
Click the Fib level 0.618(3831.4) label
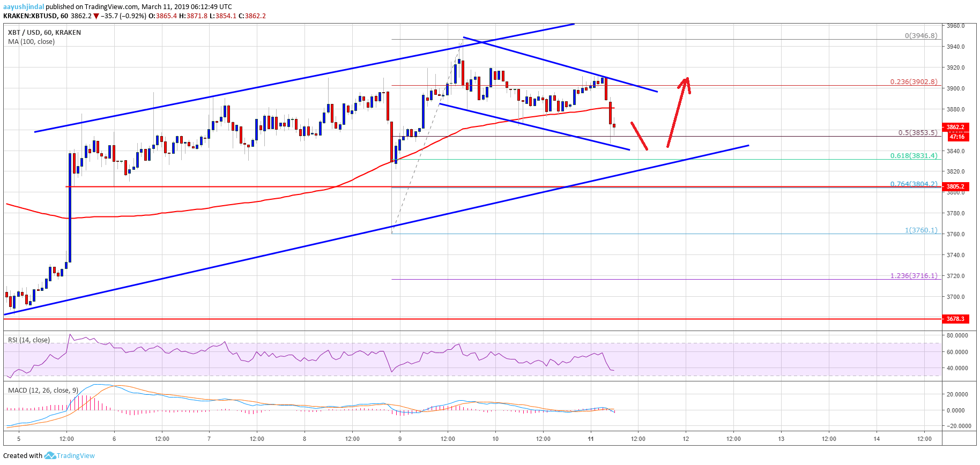pyautogui.click(x=914, y=156)
